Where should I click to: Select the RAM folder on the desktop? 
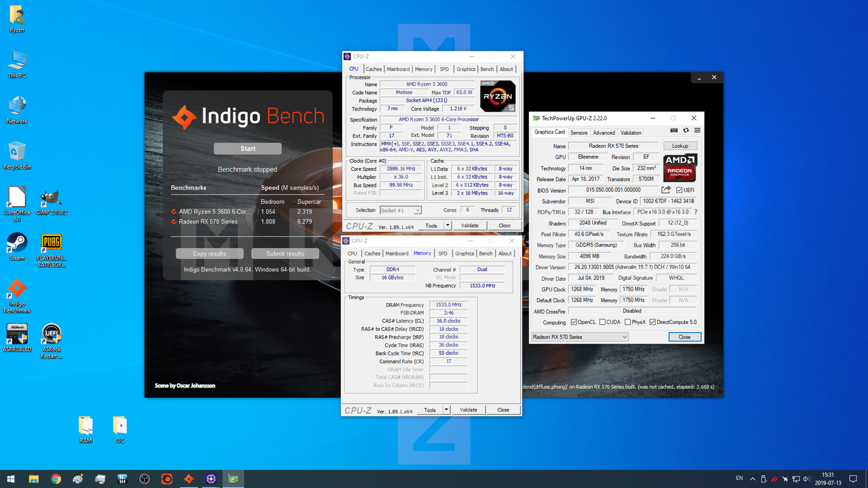point(85,428)
